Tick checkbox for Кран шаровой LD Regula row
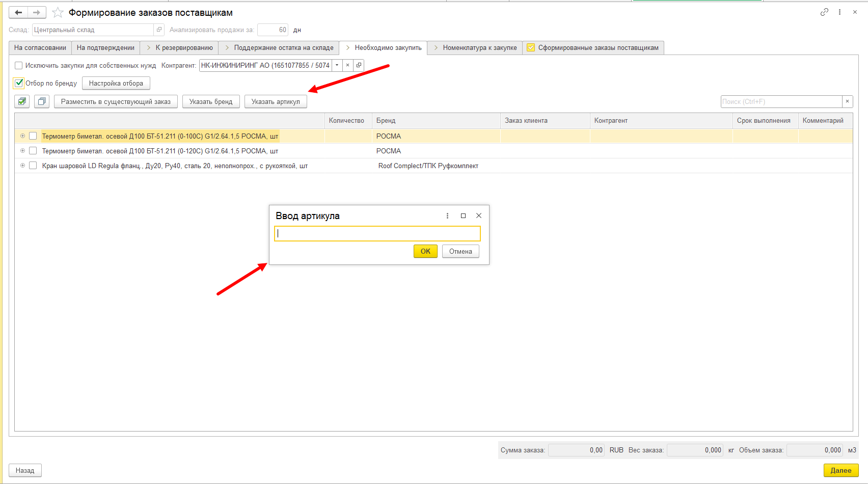 coord(33,166)
